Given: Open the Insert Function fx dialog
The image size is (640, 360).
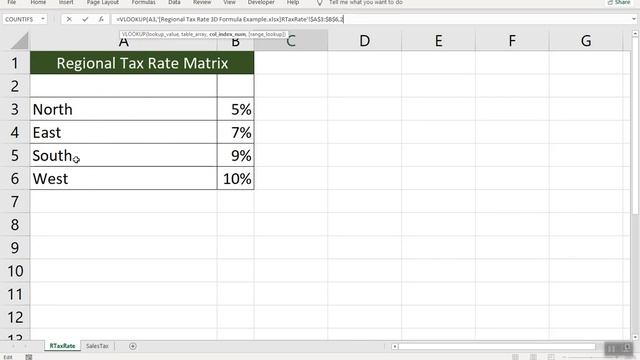Looking at the screenshot, I should [x=101, y=19].
